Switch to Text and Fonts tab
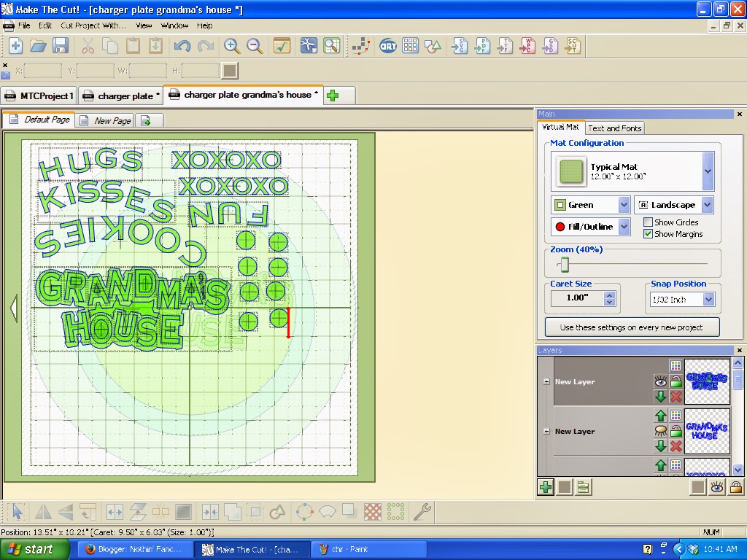Screen dimensions: 747x560 [x=614, y=128]
